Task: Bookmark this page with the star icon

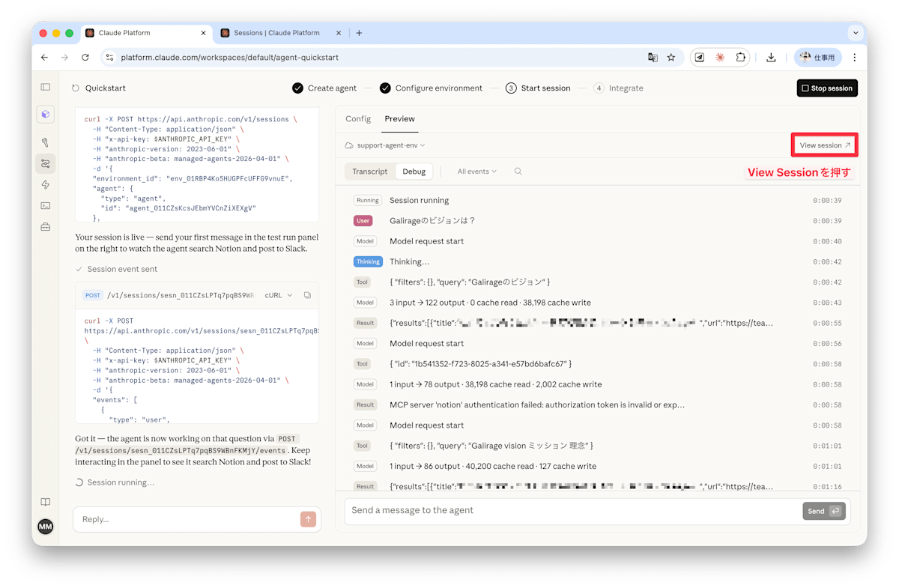Action: 671,57
